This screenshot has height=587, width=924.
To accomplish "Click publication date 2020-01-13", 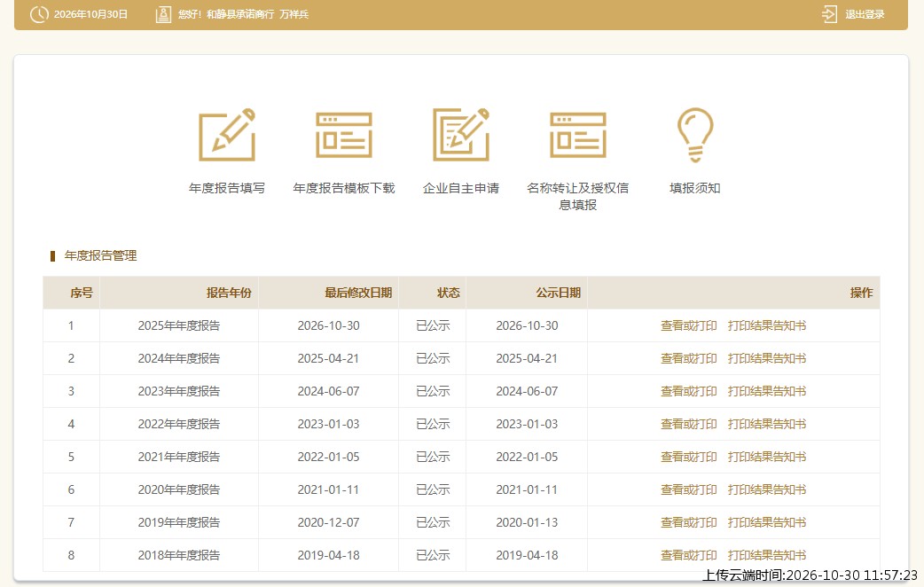I will pos(527,522).
